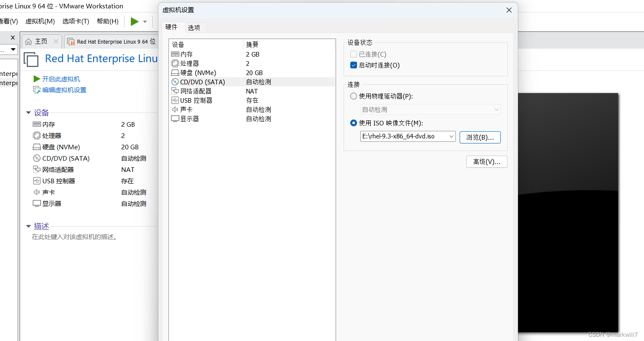The image size is (644, 341).
Task: Click the 编辑虚拟机设置 link
Action: (x=64, y=90)
